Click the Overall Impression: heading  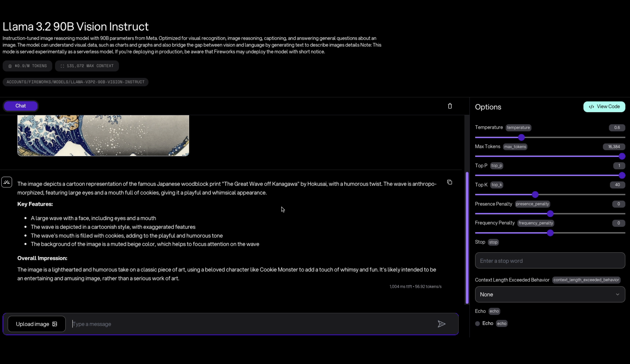[x=42, y=258]
